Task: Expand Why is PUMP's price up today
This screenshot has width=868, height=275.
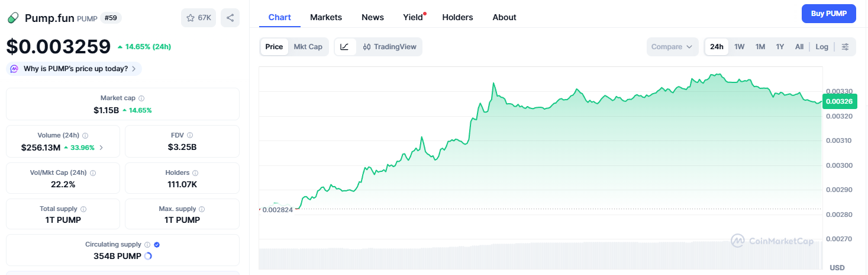Action: [x=74, y=69]
